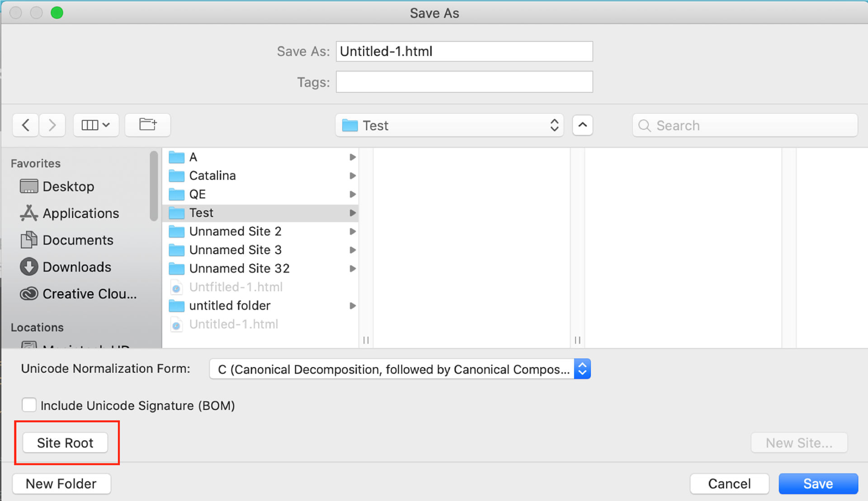Click the back navigation arrow
868x501 pixels.
point(25,125)
